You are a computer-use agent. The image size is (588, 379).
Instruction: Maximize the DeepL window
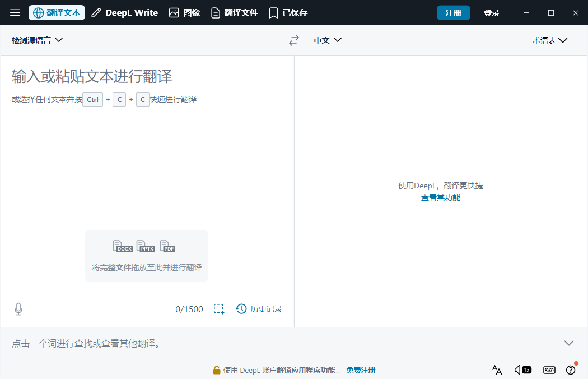pyautogui.click(x=551, y=13)
